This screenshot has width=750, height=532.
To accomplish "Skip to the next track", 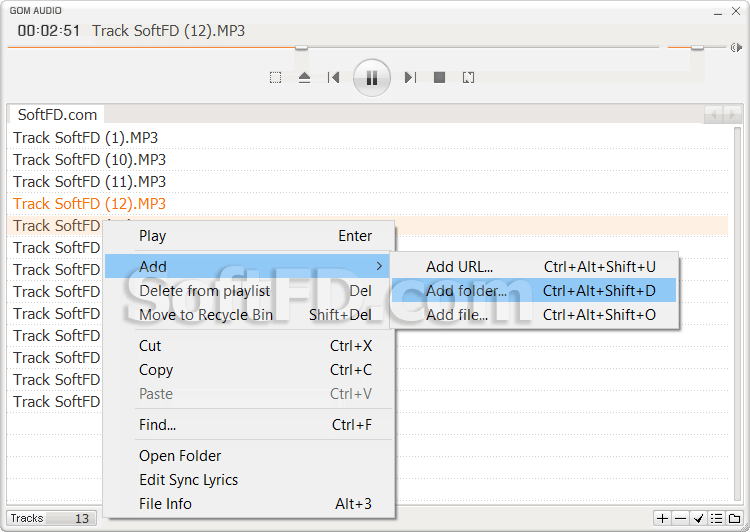I will click(410, 78).
